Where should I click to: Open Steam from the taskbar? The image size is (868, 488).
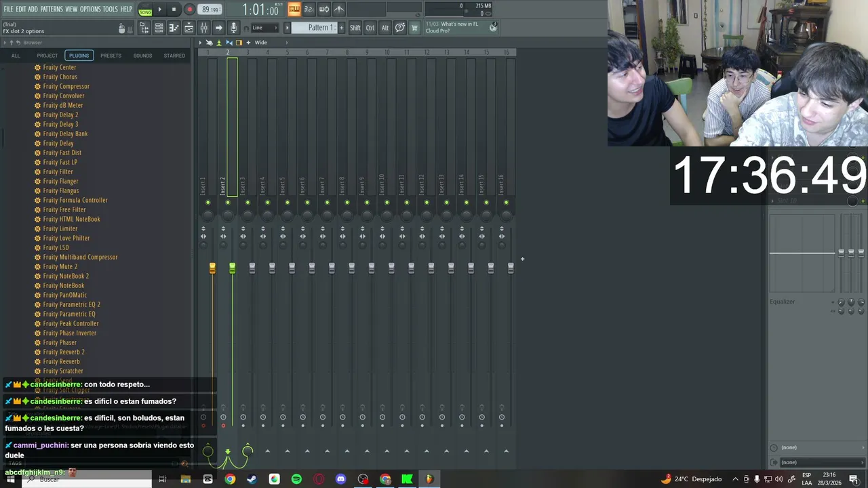click(x=252, y=479)
